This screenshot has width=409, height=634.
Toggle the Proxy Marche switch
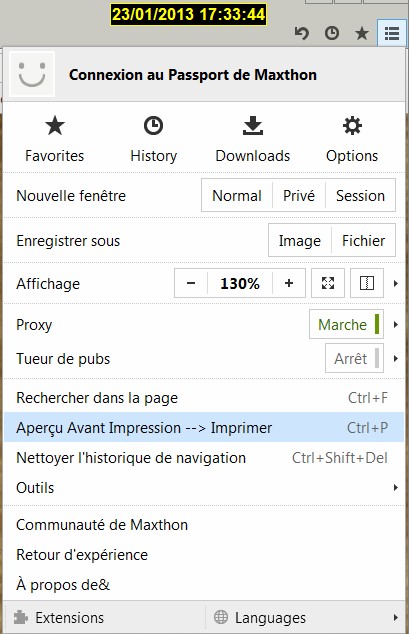[x=346, y=324]
